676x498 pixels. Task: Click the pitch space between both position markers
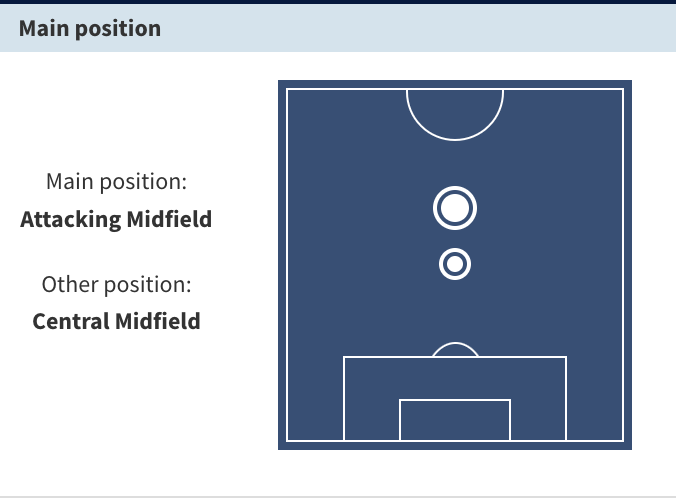click(x=455, y=239)
